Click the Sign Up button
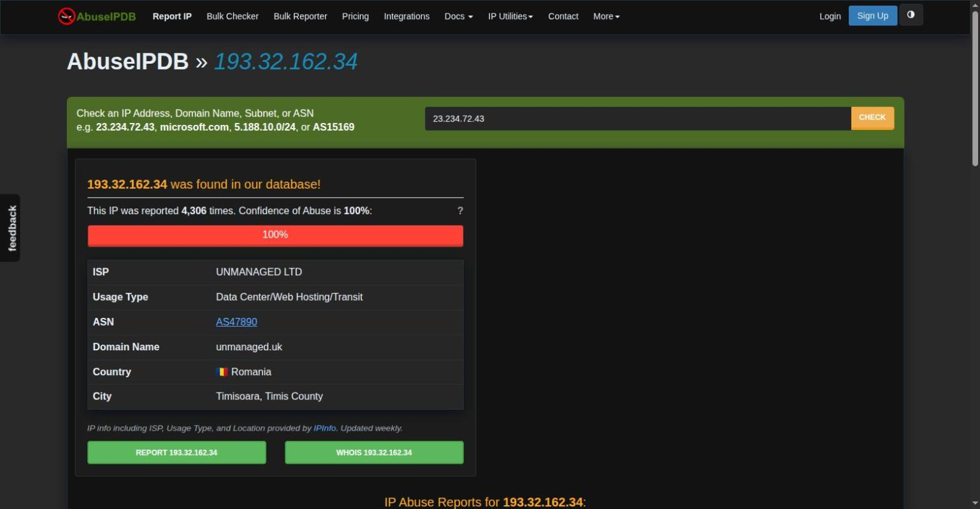The image size is (980, 509). pos(872,16)
